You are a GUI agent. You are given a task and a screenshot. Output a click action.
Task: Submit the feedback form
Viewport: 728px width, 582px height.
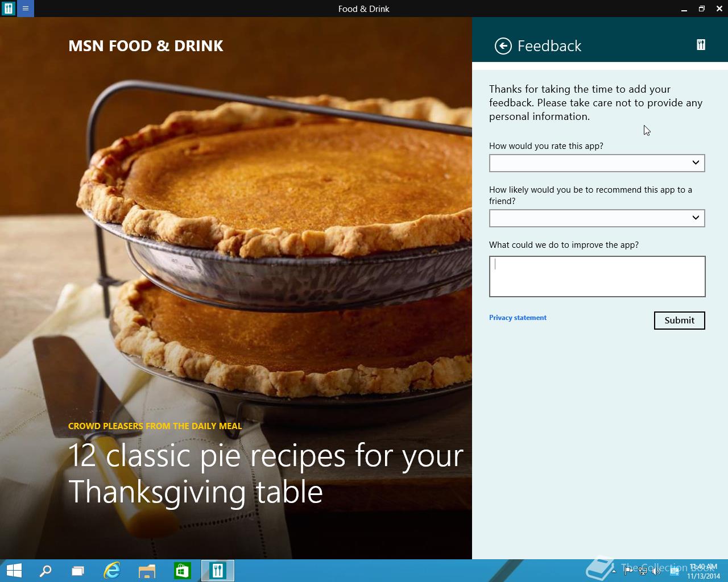pyautogui.click(x=680, y=321)
